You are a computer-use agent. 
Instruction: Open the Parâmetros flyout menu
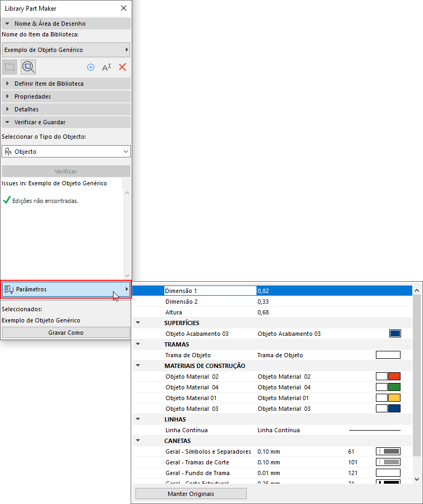[66, 289]
